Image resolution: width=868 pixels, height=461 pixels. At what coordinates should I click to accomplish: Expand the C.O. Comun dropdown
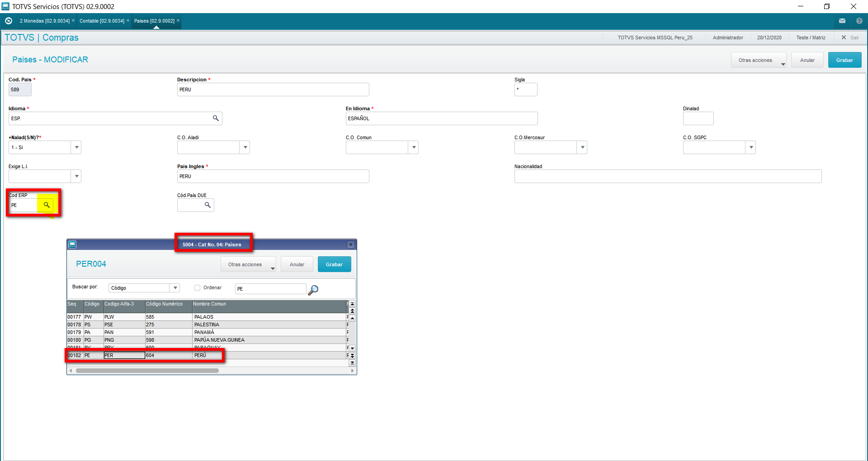tap(414, 147)
